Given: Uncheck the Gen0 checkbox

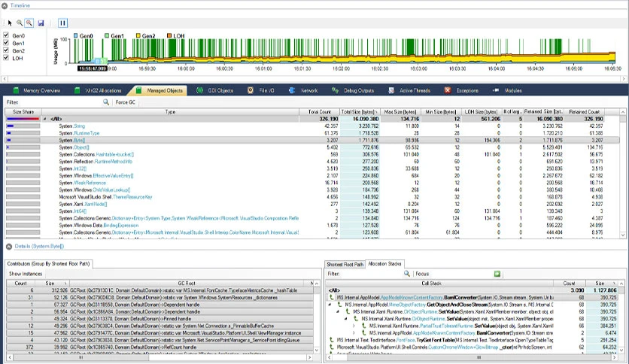Looking at the screenshot, I should pyautogui.click(x=6, y=35).
